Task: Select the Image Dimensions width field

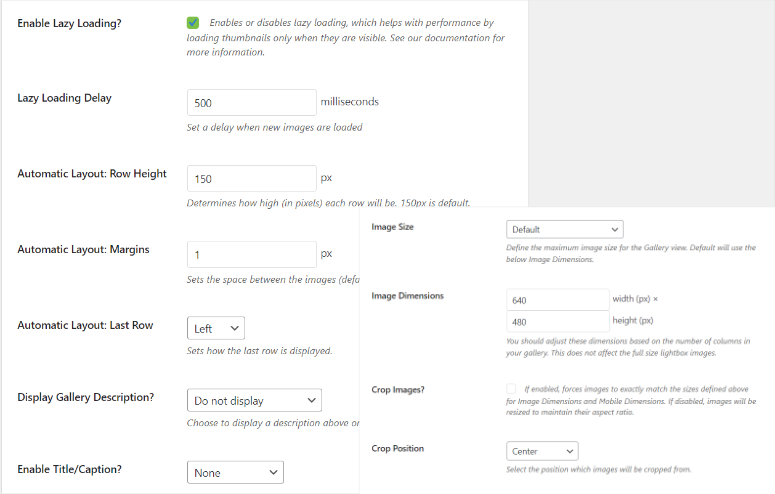Action: (x=557, y=300)
